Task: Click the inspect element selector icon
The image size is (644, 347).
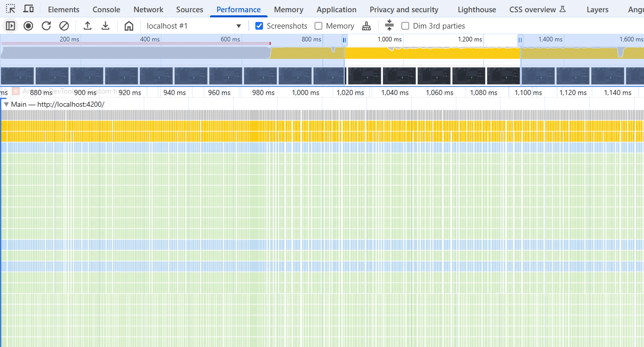Action: (11, 9)
